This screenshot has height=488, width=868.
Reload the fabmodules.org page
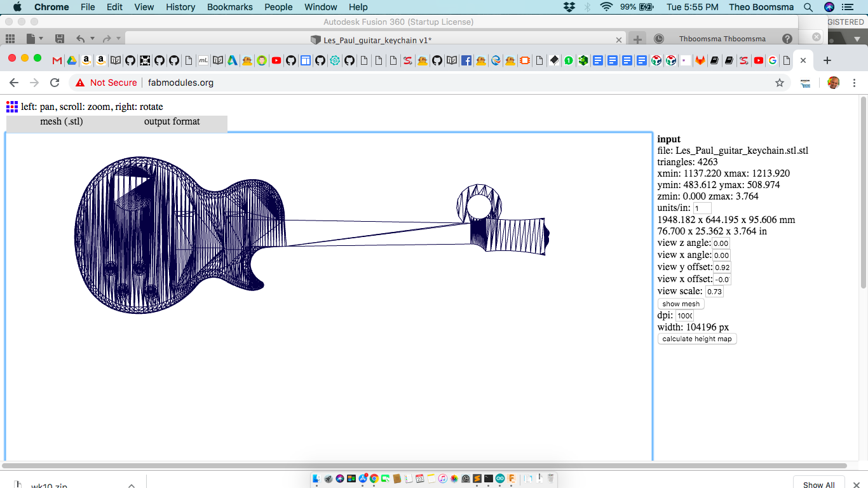55,83
